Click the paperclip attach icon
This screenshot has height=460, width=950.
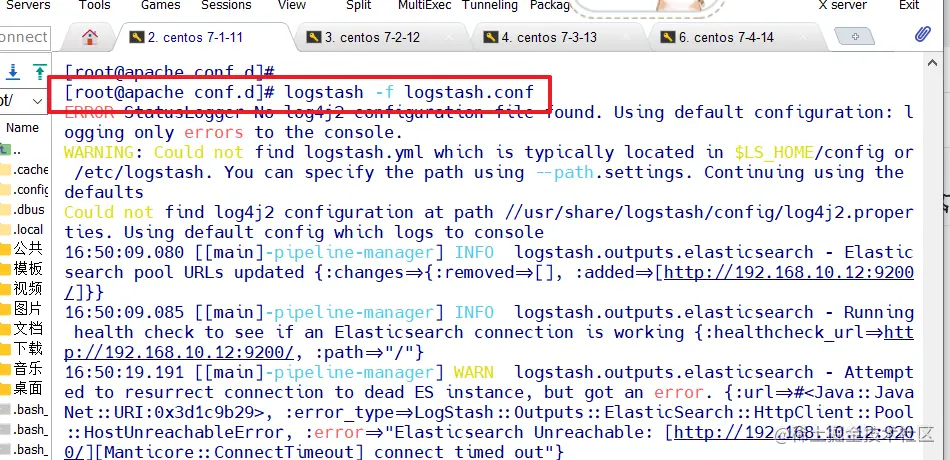(x=922, y=35)
